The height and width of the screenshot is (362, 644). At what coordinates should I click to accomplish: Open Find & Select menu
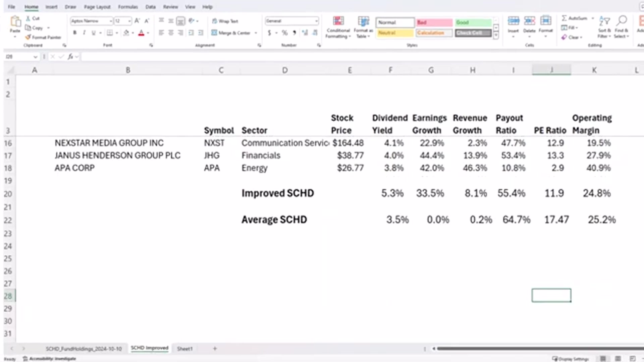[622, 27]
